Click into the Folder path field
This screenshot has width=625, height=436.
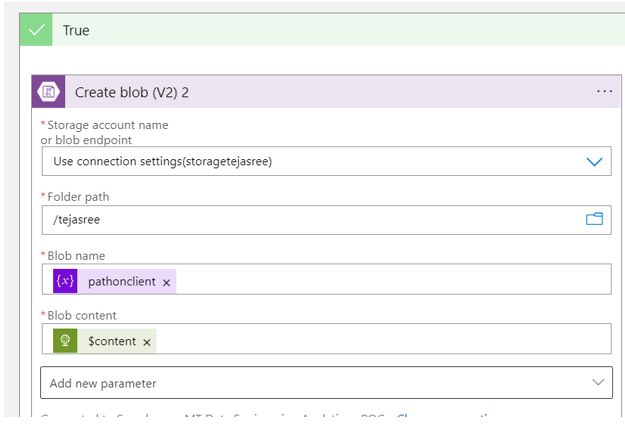pos(300,219)
